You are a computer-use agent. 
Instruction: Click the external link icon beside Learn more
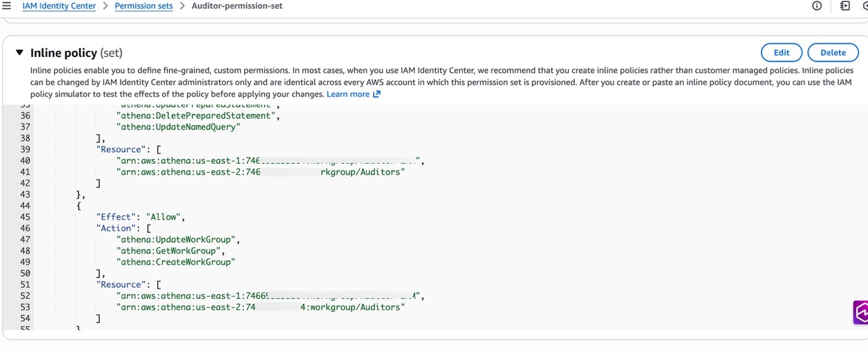[x=376, y=95]
